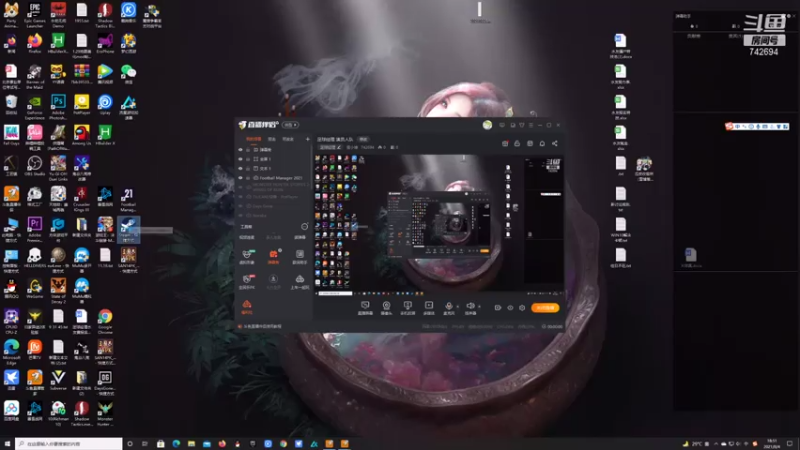
Task: Add a new scene with plus button
Action: click(x=307, y=139)
